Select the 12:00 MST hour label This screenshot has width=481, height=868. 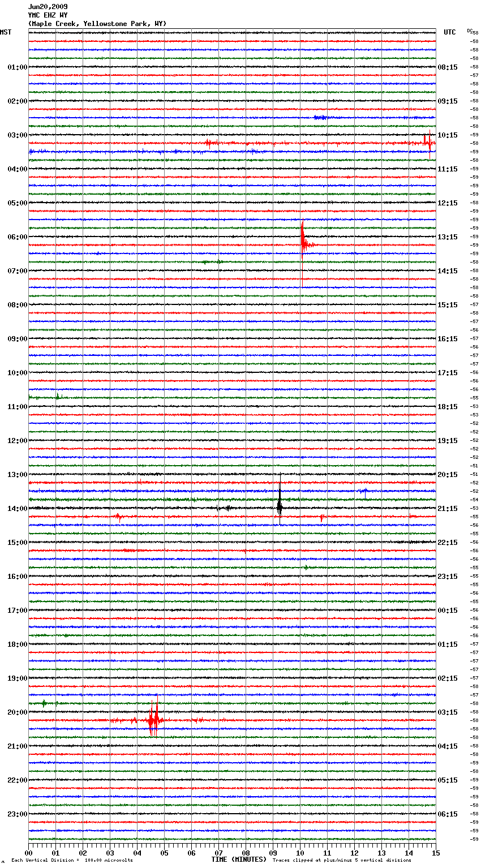(x=17, y=441)
